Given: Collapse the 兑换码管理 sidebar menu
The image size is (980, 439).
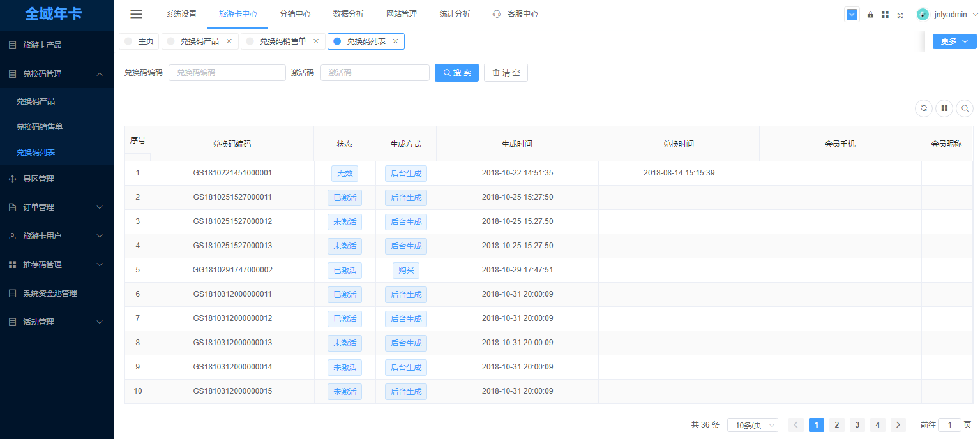Looking at the screenshot, I should click(57, 74).
